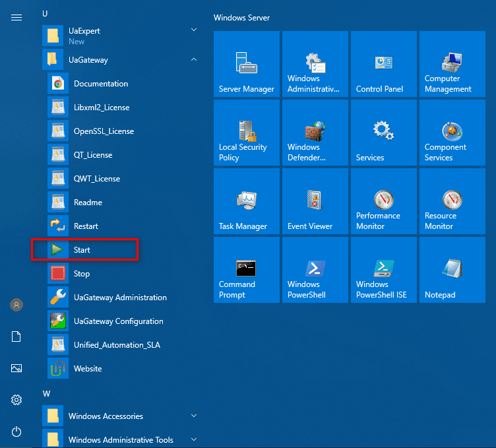Open Resource Monitor tile
The height and width of the screenshot is (448, 496).
click(x=452, y=201)
